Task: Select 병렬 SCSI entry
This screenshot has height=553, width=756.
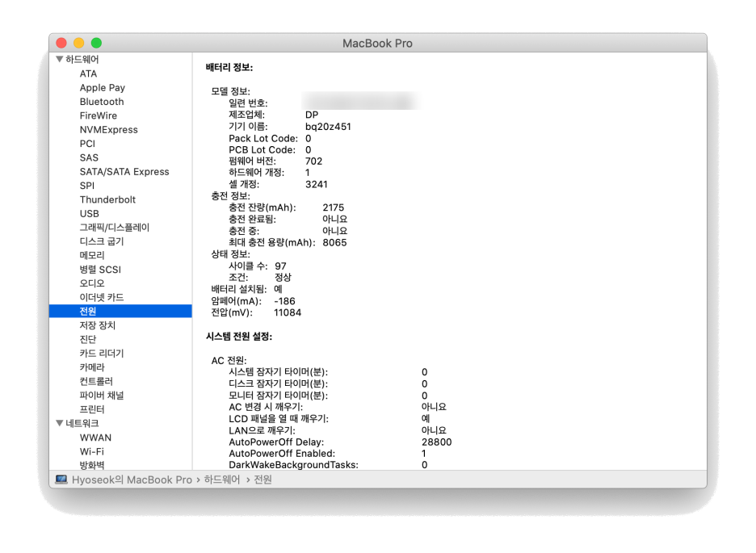Action: [100, 270]
